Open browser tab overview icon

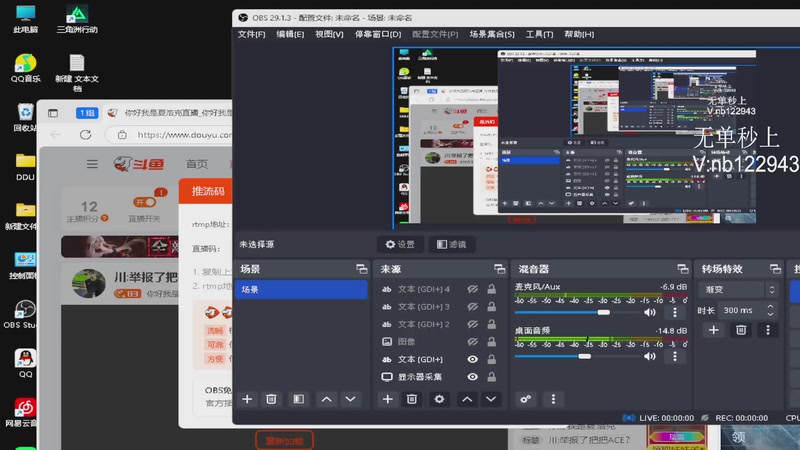click(53, 113)
